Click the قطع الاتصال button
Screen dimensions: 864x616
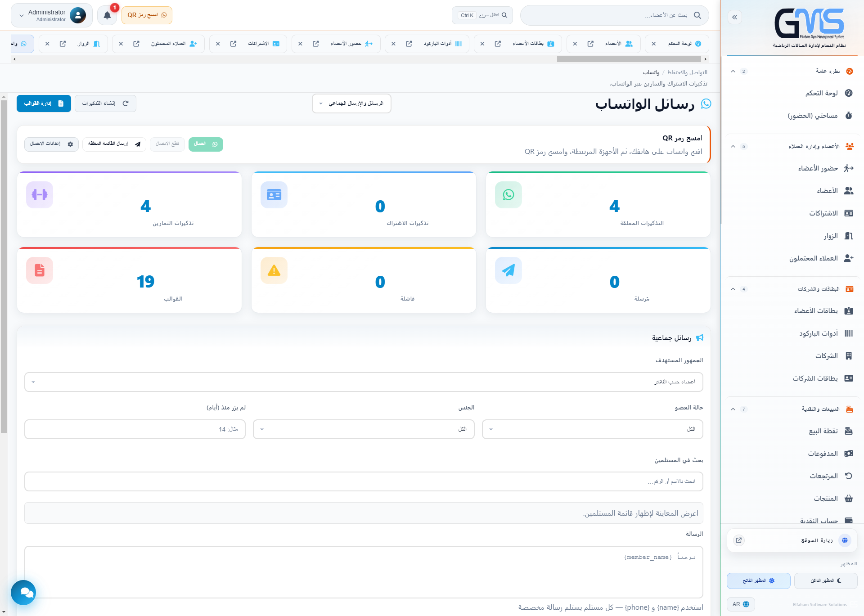(x=167, y=144)
